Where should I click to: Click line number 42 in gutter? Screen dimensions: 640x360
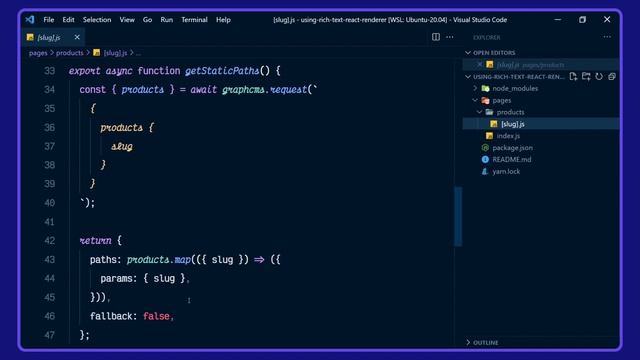49,241
